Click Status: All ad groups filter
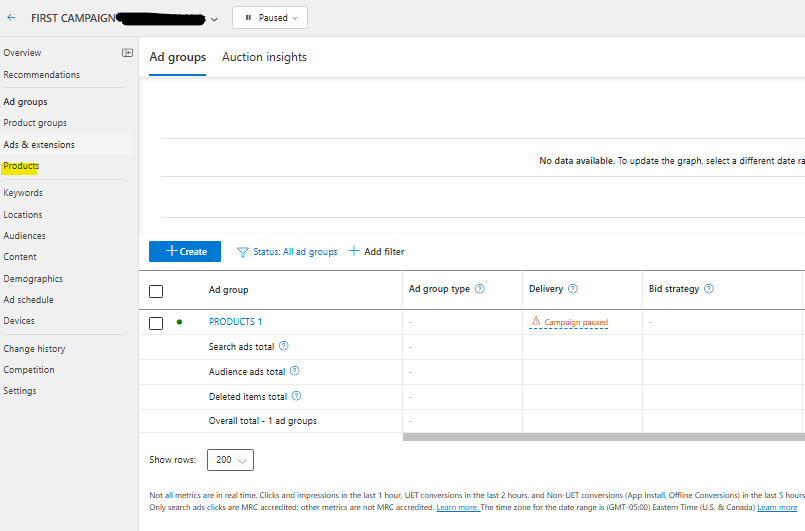805x531 pixels. [295, 252]
